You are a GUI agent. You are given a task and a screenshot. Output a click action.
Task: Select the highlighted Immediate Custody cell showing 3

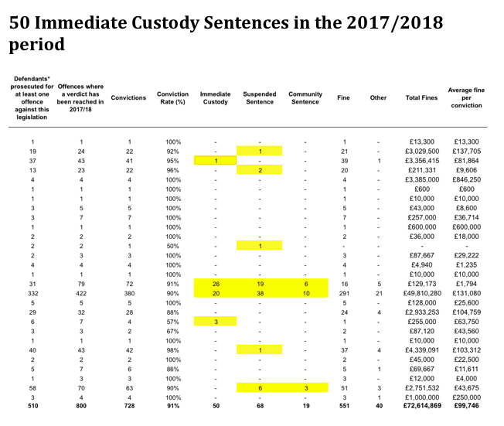(216, 322)
